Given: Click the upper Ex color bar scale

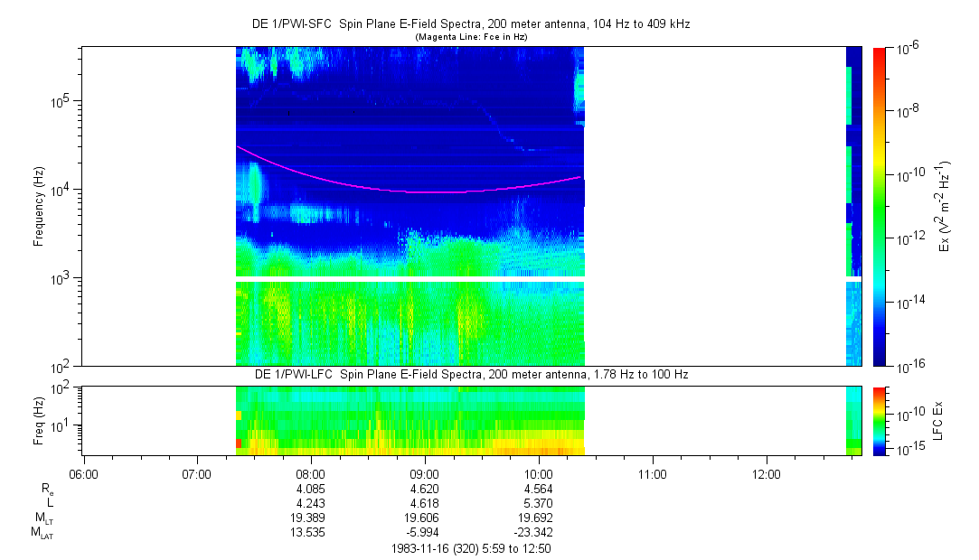Looking at the screenshot, I should click(880, 206).
